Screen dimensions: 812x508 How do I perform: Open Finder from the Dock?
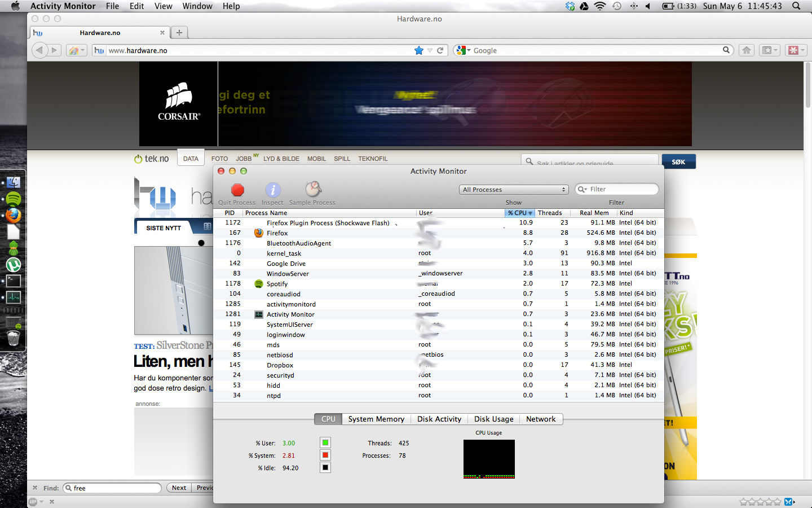pos(14,182)
